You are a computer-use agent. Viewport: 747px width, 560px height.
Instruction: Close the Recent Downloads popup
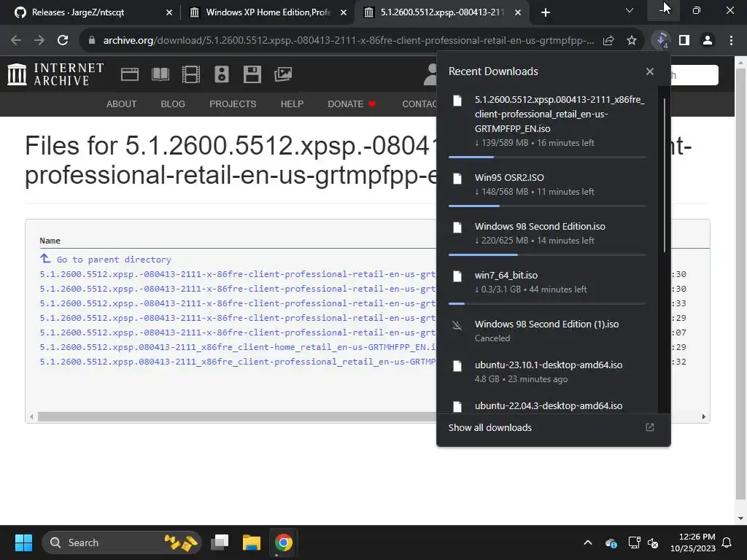(650, 71)
